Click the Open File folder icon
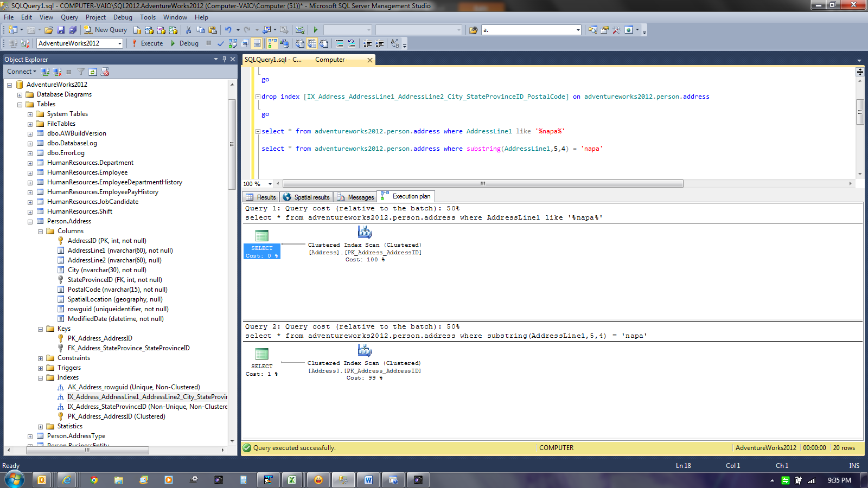The image size is (868, 488). [49, 30]
